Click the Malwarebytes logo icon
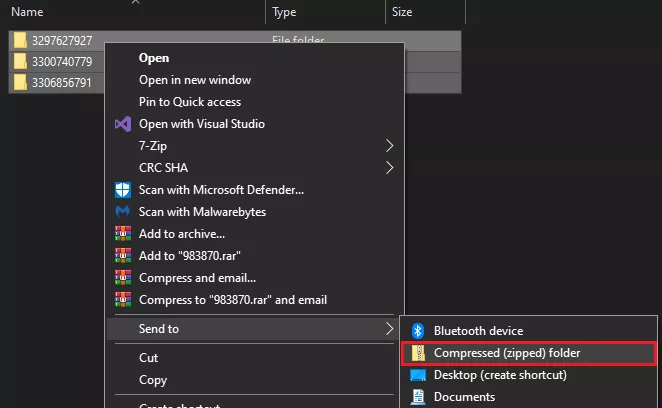 (x=123, y=211)
